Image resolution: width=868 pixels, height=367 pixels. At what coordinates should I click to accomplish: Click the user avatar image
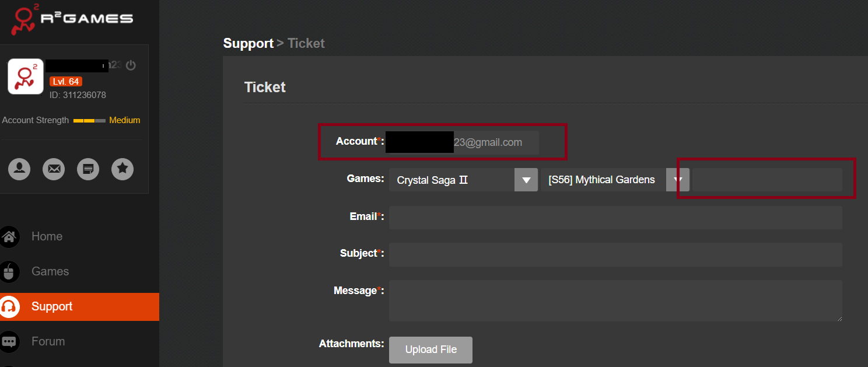[x=26, y=76]
